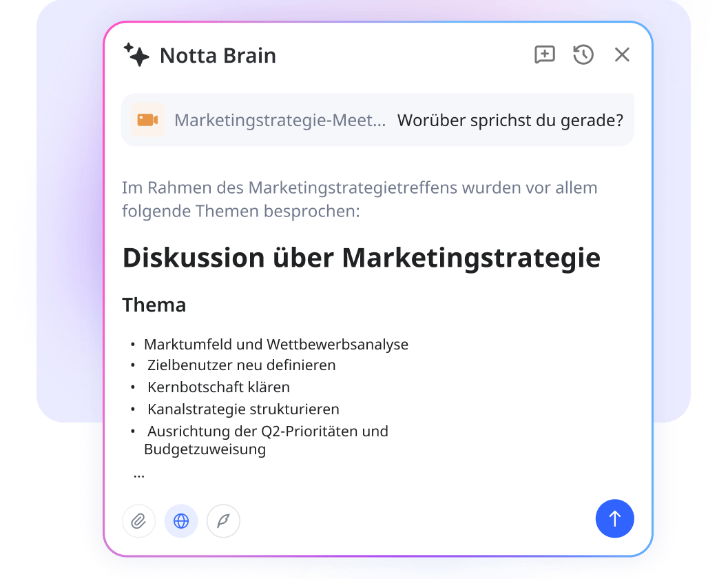Click the orange video recording icon

[x=147, y=120]
